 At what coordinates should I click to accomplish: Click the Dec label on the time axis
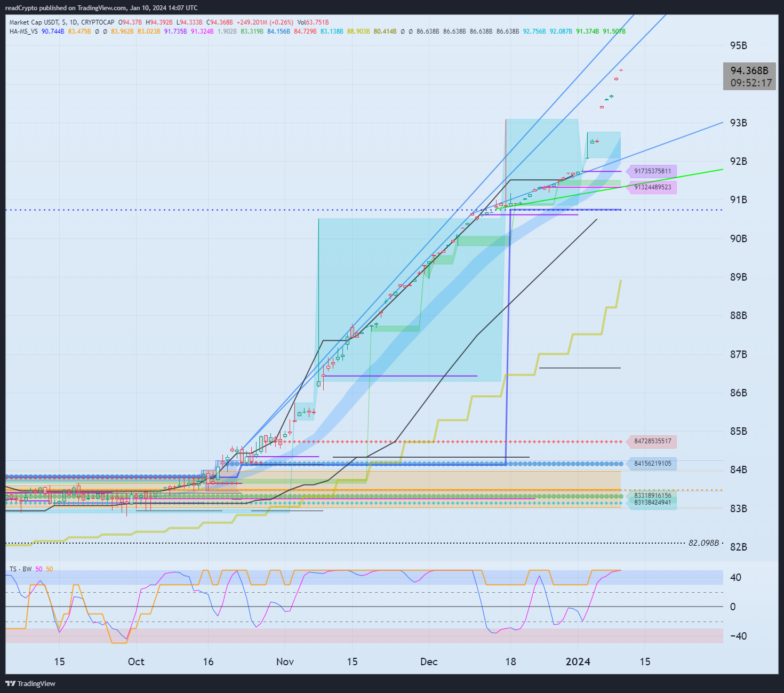click(x=429, y=662)
